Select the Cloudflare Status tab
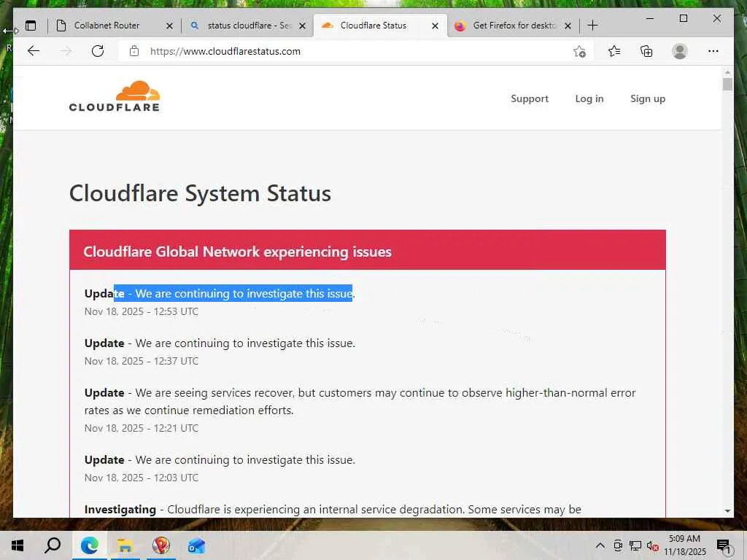Screen dimensions: 747x560 click(373, 26)
